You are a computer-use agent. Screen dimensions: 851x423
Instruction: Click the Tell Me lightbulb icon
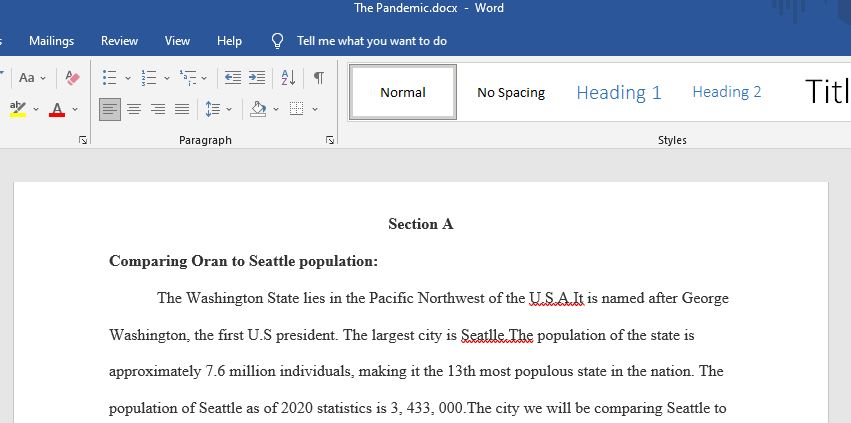277,41
